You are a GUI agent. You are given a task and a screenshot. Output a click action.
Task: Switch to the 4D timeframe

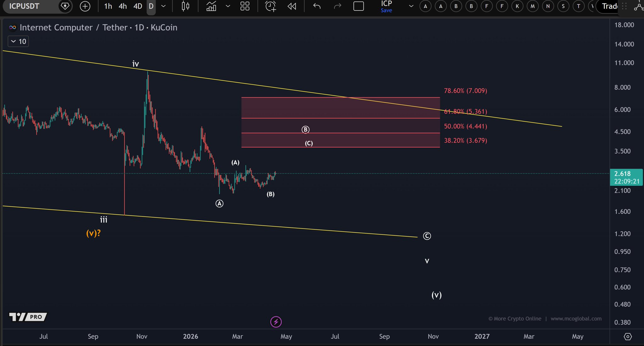click(x=137, y=6)
